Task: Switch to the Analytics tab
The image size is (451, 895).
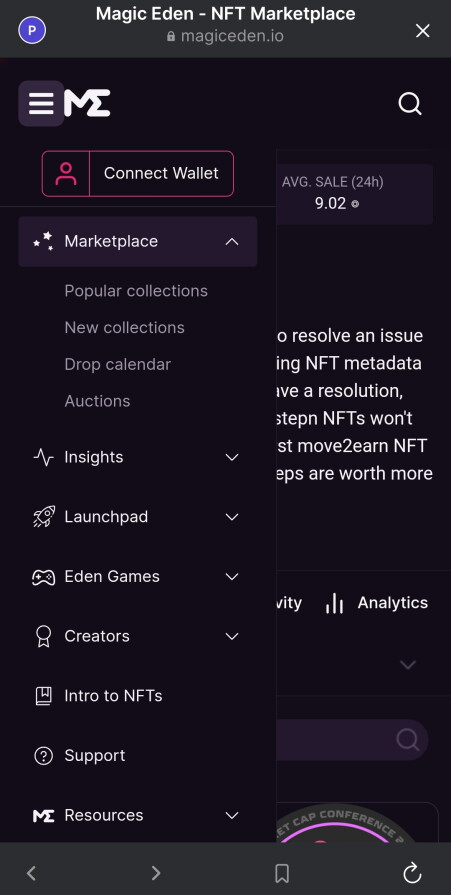Action: pos(376,603)
